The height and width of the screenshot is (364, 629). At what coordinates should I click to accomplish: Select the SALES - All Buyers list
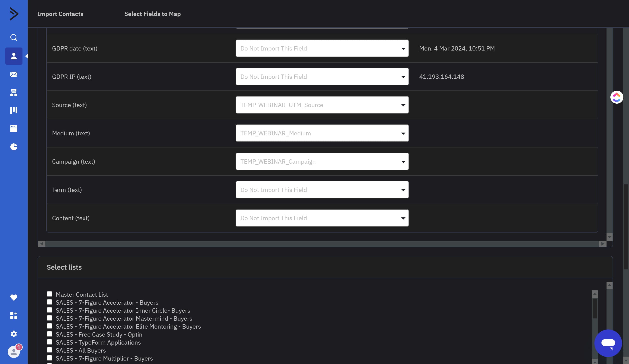49,350
